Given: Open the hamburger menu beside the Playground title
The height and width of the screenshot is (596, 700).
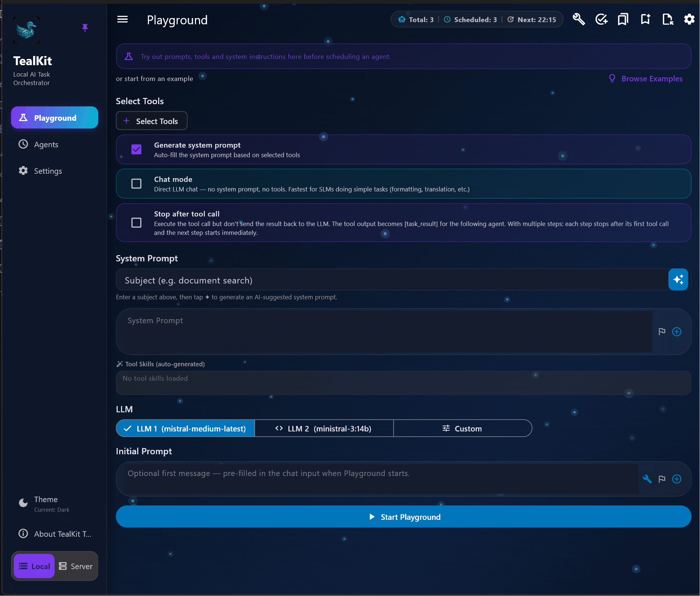Looking at the screenshot, I should (x=122, y=20).
